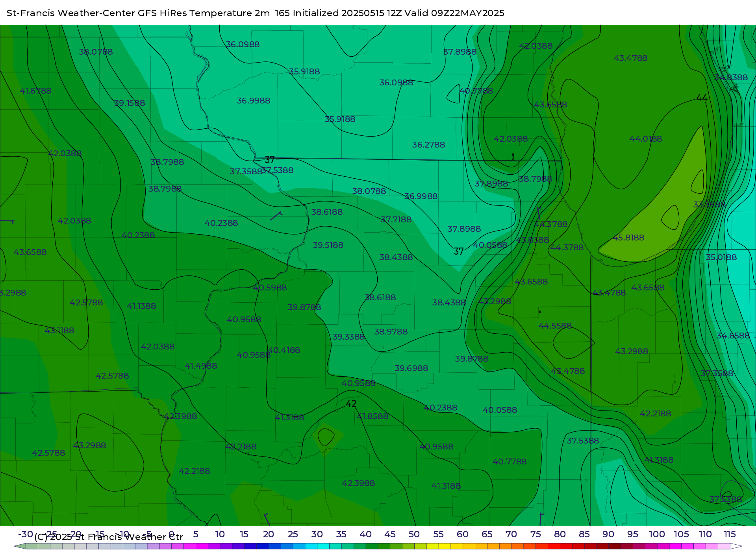
Task: Click the 41.4988 temperature label
Action: coord(201,366)
